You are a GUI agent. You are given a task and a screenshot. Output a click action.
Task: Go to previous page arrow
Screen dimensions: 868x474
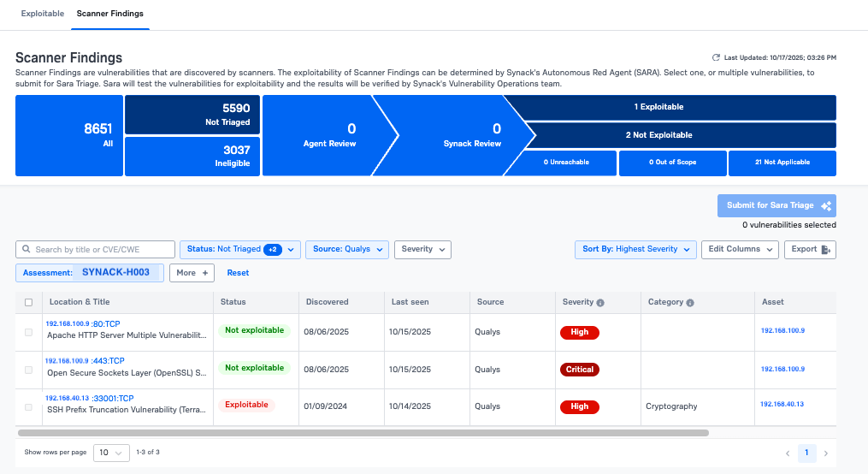(788, 453)
